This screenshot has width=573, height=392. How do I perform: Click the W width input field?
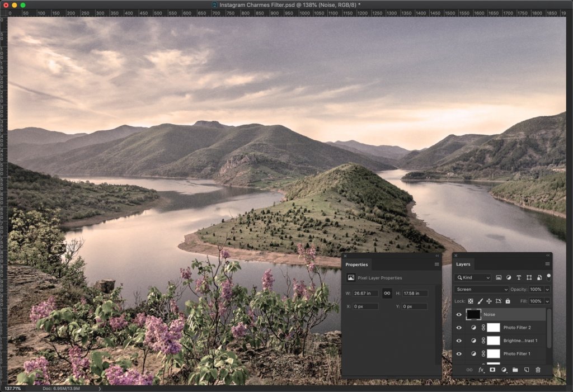pyautogui.click(x=367, y=293)
